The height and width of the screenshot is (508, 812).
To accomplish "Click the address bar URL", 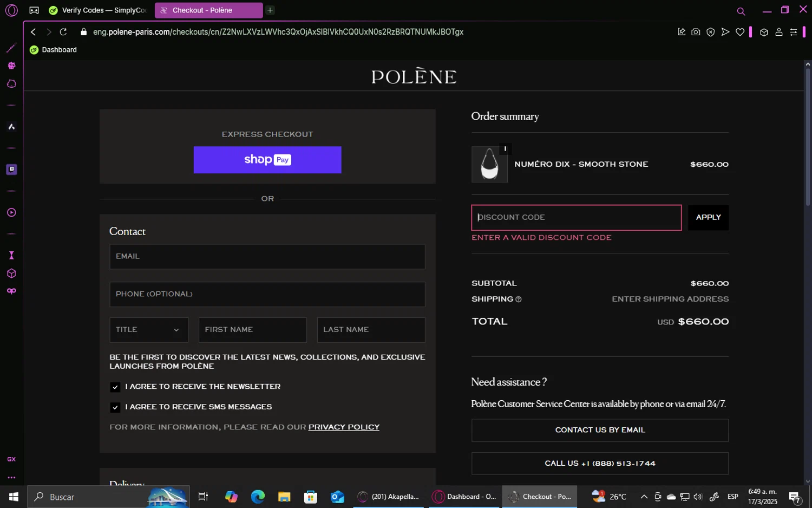I will 278,32.
